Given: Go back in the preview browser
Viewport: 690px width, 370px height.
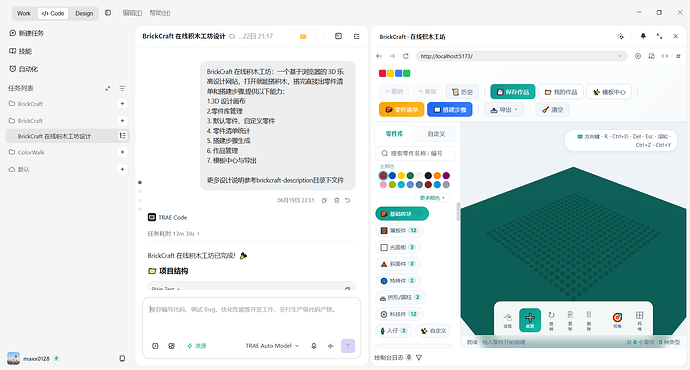Looking at the screenshot, I should coord(379,56).
